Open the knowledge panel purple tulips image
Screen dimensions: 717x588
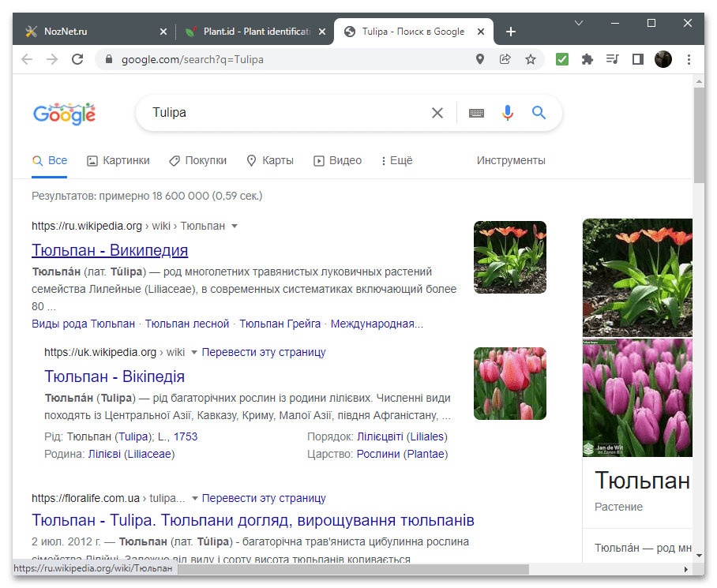pyautogui.click(x=637, y=398)
